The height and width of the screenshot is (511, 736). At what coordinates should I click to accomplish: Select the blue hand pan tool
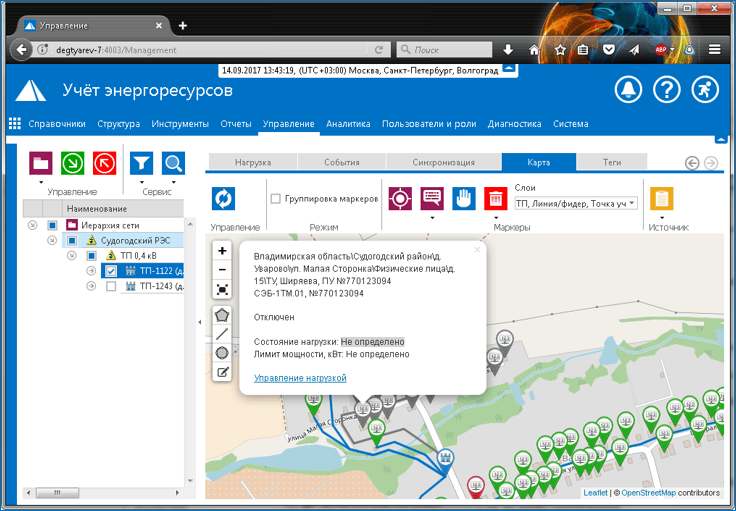pos(464,198)
